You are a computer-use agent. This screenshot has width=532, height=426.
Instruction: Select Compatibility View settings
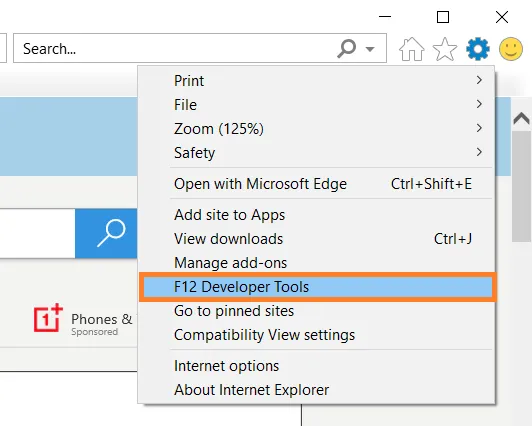pyautogui.click(x=317, y=335)
